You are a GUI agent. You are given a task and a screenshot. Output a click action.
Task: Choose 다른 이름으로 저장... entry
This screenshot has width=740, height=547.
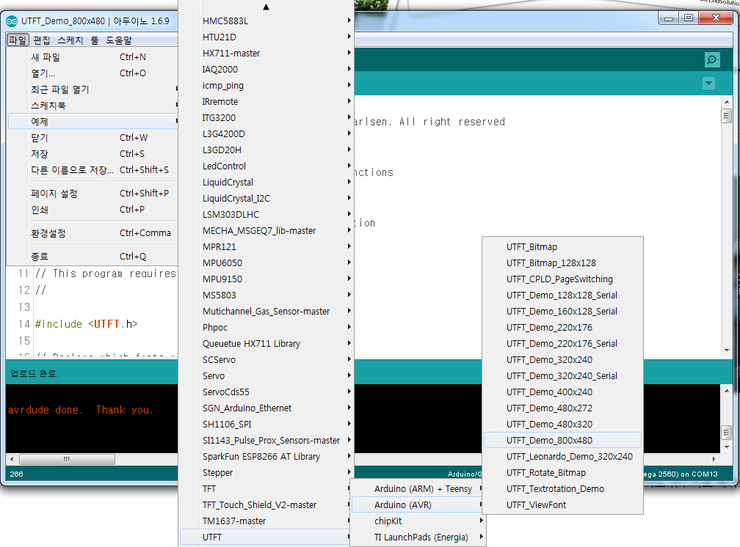point(93,170)
